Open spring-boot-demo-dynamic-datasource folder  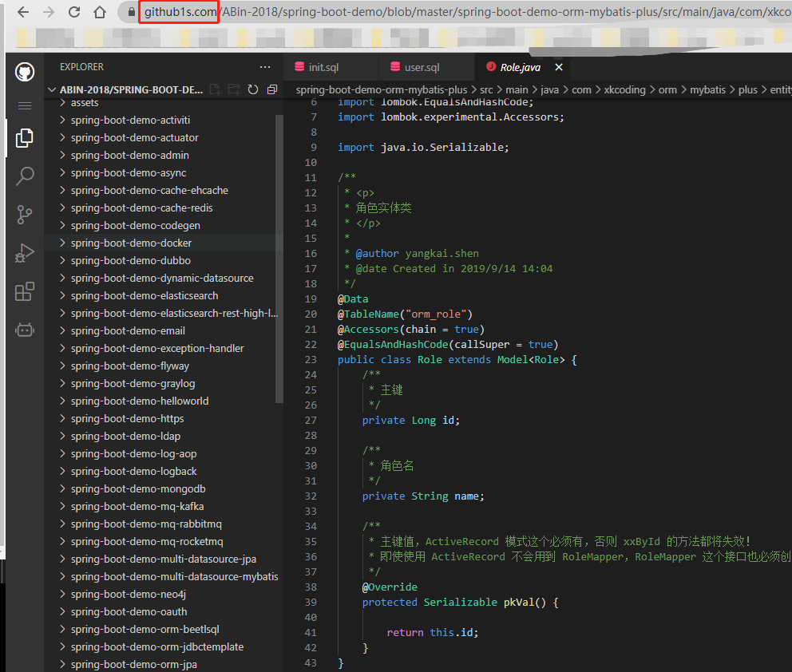(x=161, y=279)
